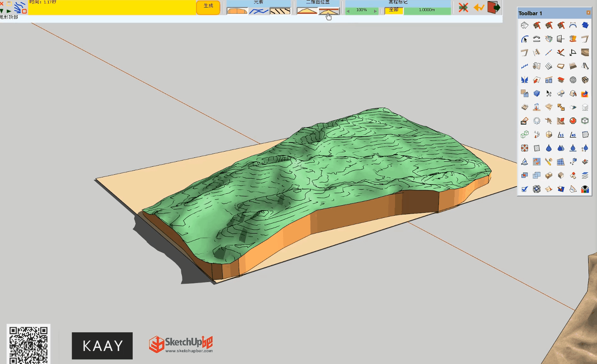Image resolution: width=597 pixels, height=364 pixels.
Task: Toggle the blue contour lines element
Action: pos(259,11)
